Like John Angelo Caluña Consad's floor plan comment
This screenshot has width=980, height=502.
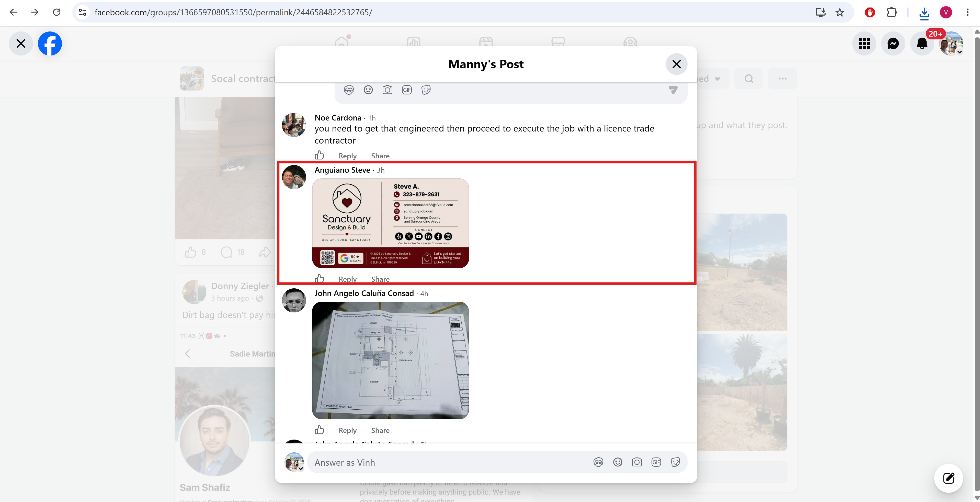[320, 430]
